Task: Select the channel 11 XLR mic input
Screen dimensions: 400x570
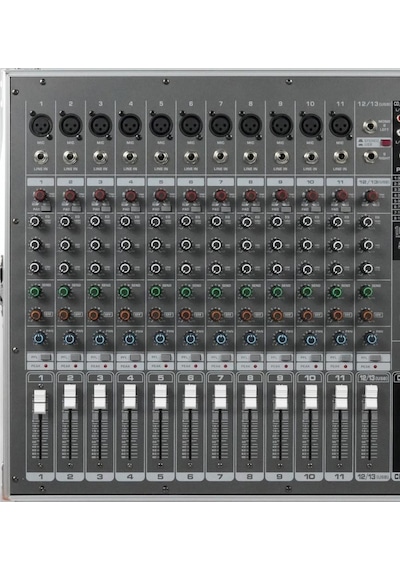Action: [x=340, y=125]
